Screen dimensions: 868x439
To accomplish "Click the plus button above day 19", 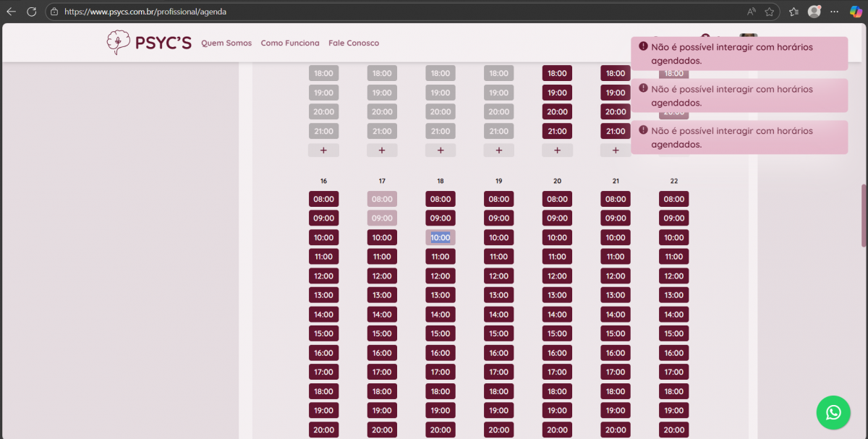I will click(x=498, y=150).
